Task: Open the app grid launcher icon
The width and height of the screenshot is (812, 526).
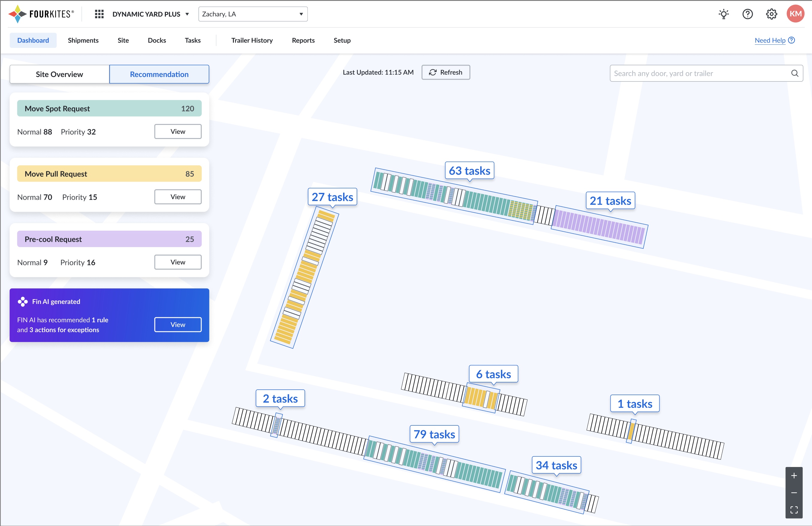Action: 99,14
